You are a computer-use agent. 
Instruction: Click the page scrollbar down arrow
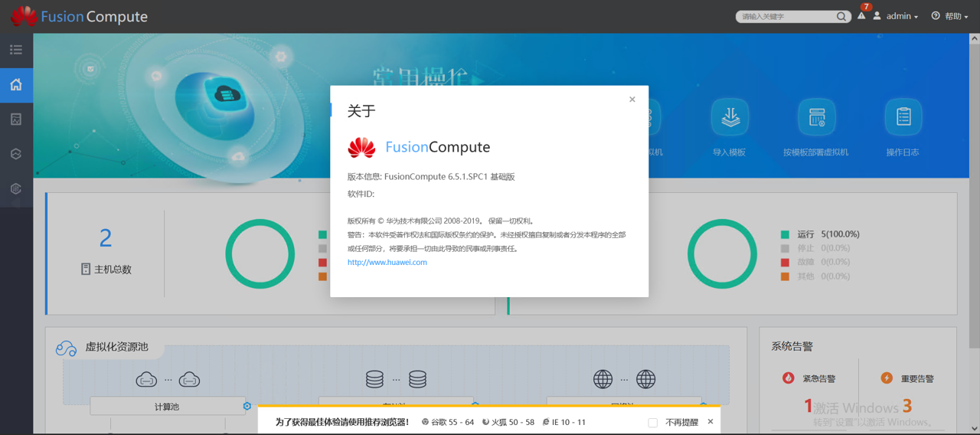pos(975,429)
